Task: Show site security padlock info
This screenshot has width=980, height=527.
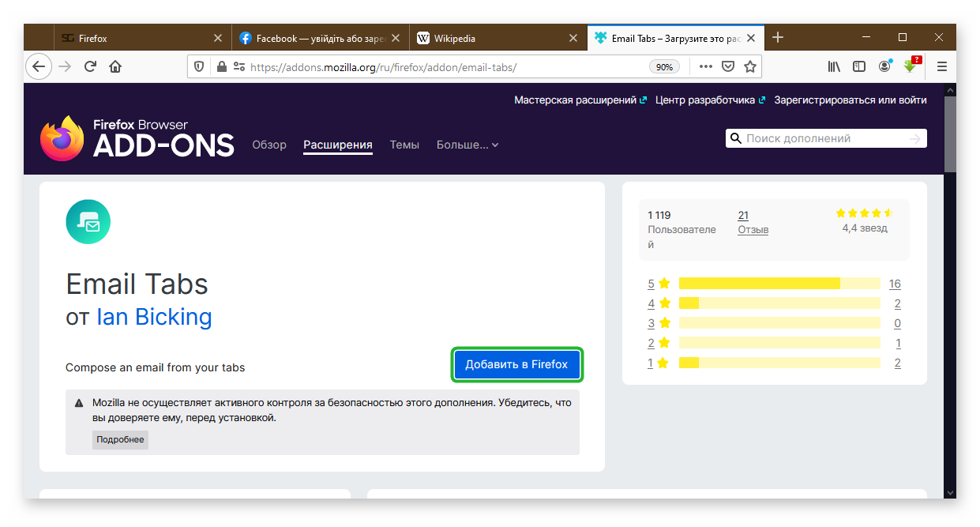Action: [x=221, y=67]
